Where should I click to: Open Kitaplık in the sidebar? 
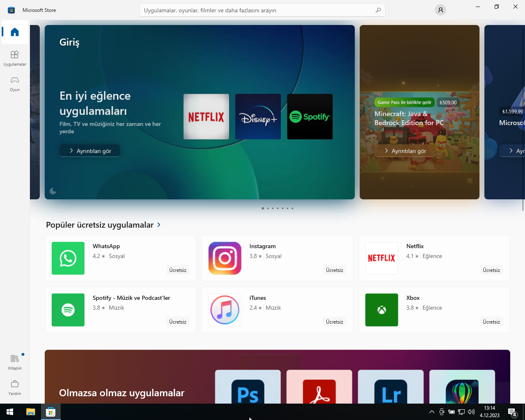[x=15, y=362]
